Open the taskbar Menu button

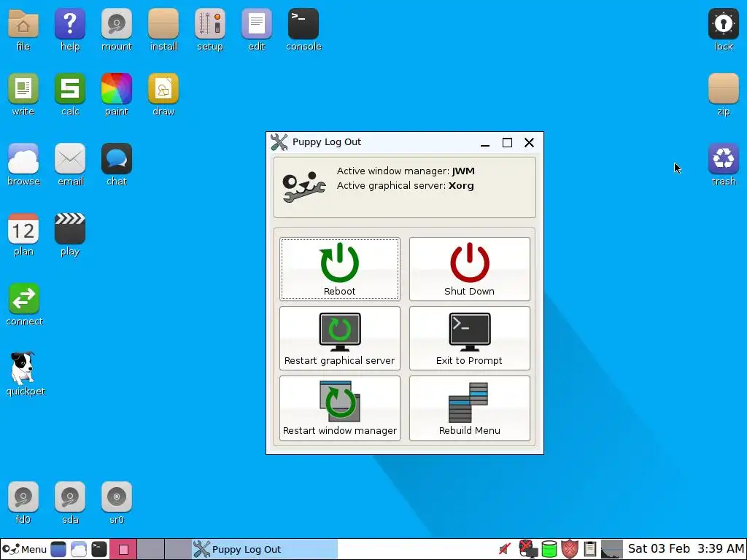[x=25, y=550]
